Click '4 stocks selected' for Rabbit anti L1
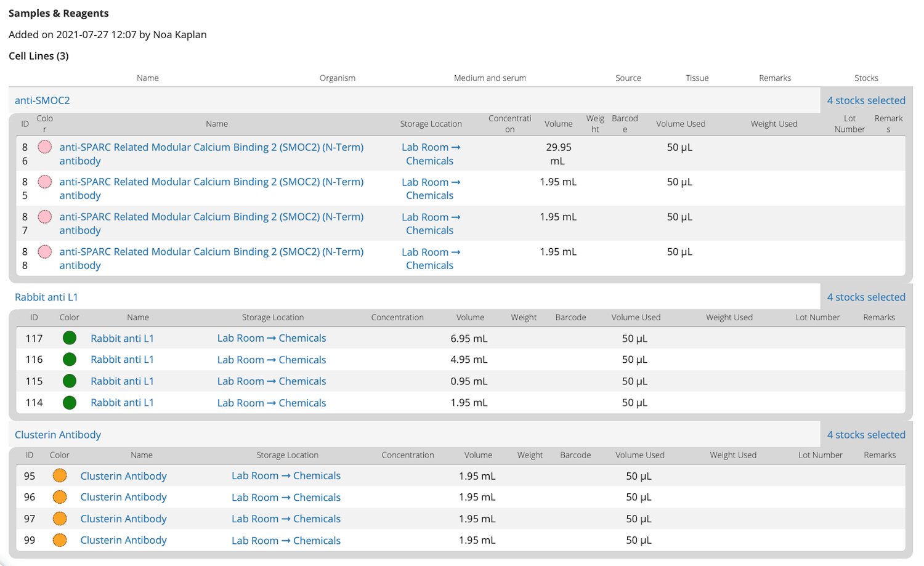 click(x=866, y=296)
